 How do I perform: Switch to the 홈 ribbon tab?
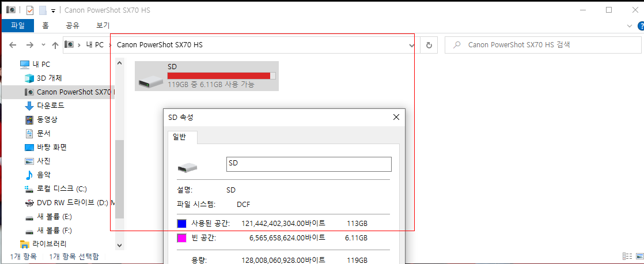[46, 25]
